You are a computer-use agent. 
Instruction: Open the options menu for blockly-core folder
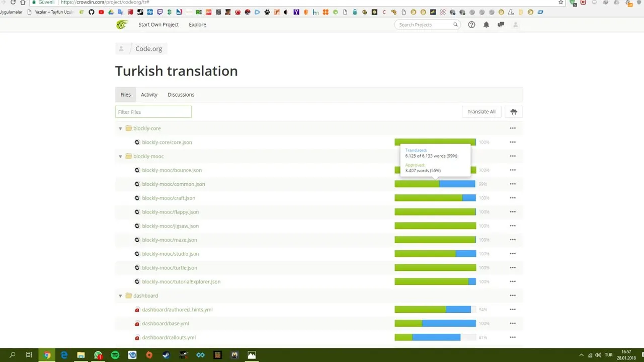513,128
